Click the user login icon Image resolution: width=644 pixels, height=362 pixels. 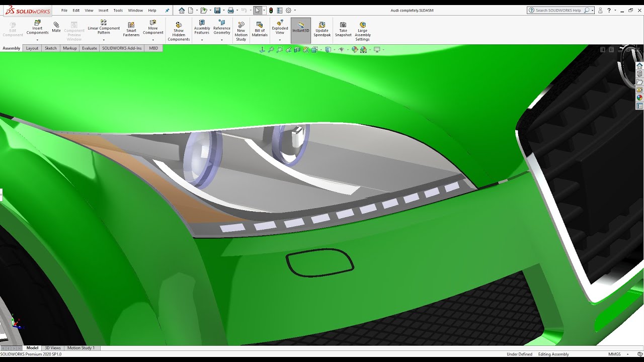click(600, 10)
